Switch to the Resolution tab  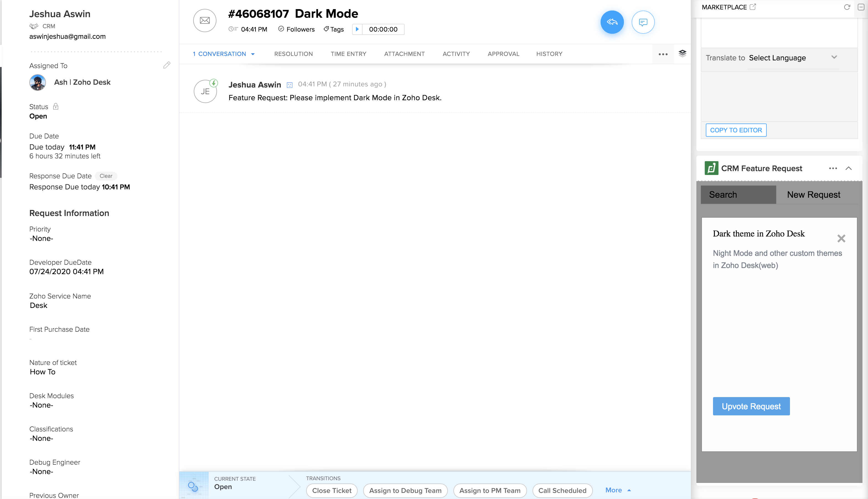click(293, 54)
